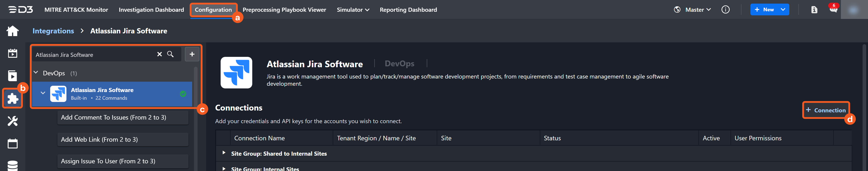Viewport: 868px width, 171px height.
Task: Follow the Integrations breadcrumb link
Action: (53, 31)
